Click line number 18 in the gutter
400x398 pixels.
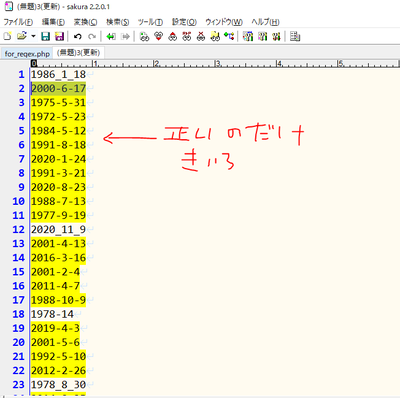coord(19,314)
